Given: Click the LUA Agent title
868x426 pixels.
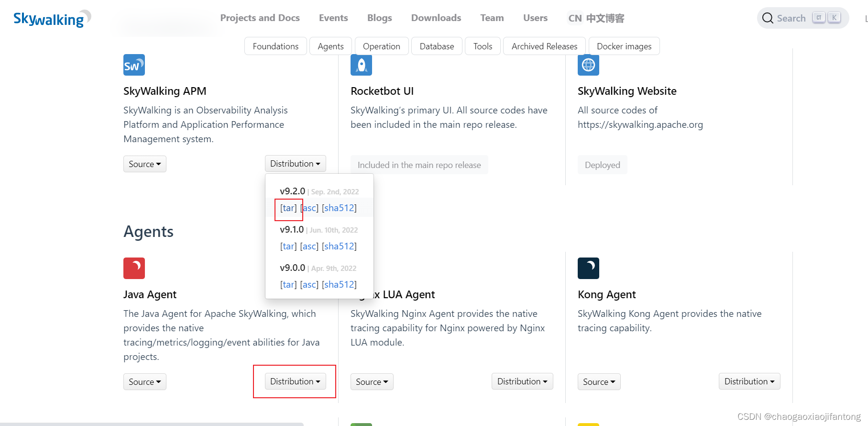Looking at the screenshot, I should coord(405,294).
